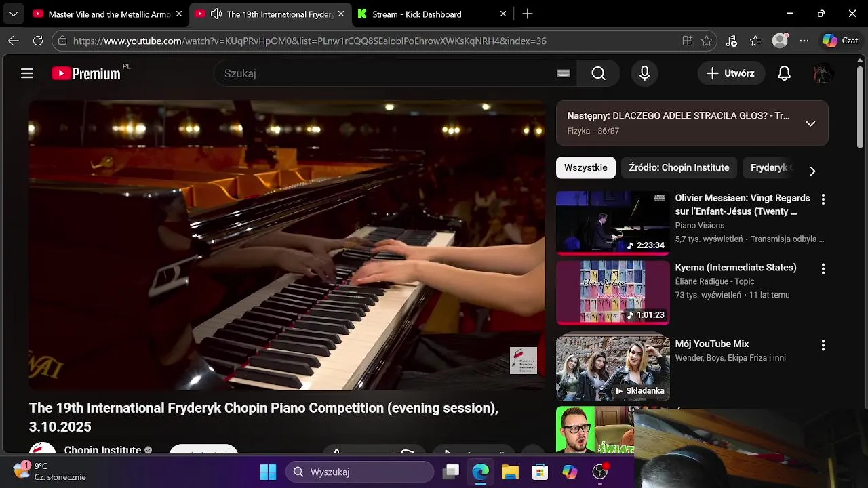868x488 pixels.
Task: Open Kyema (Intermediate States) title link
Action: [x=736, y=268]
